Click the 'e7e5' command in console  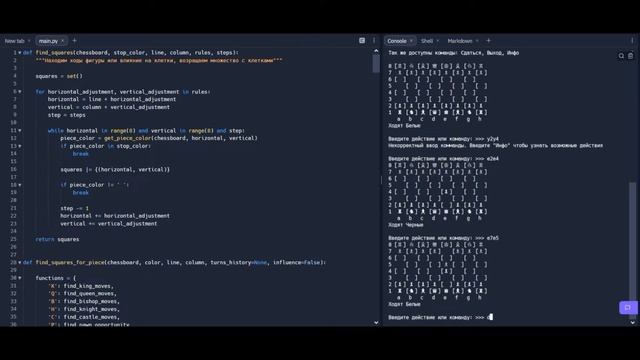click(492, 238)
